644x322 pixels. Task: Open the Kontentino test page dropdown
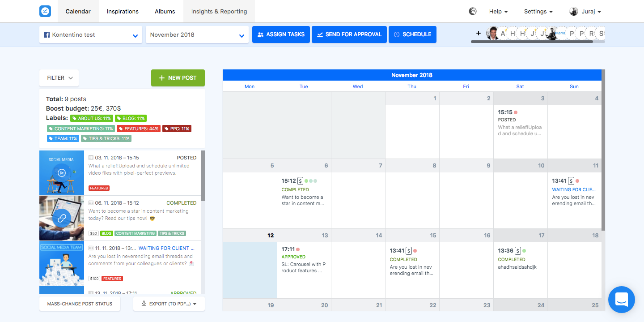pyautogui.click(x=91, y=34)
